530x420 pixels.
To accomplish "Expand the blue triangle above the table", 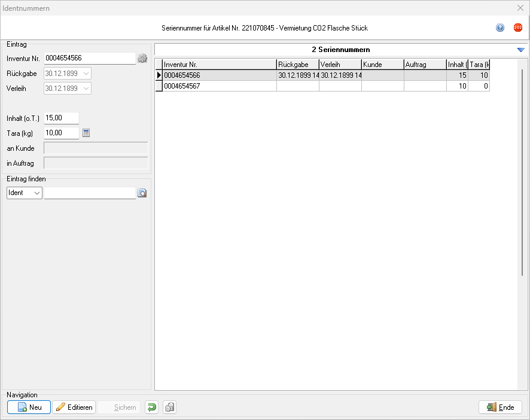I will (520, 50).
